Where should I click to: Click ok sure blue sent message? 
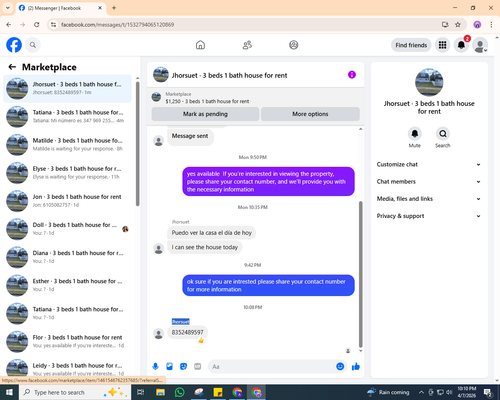point(268,285)
